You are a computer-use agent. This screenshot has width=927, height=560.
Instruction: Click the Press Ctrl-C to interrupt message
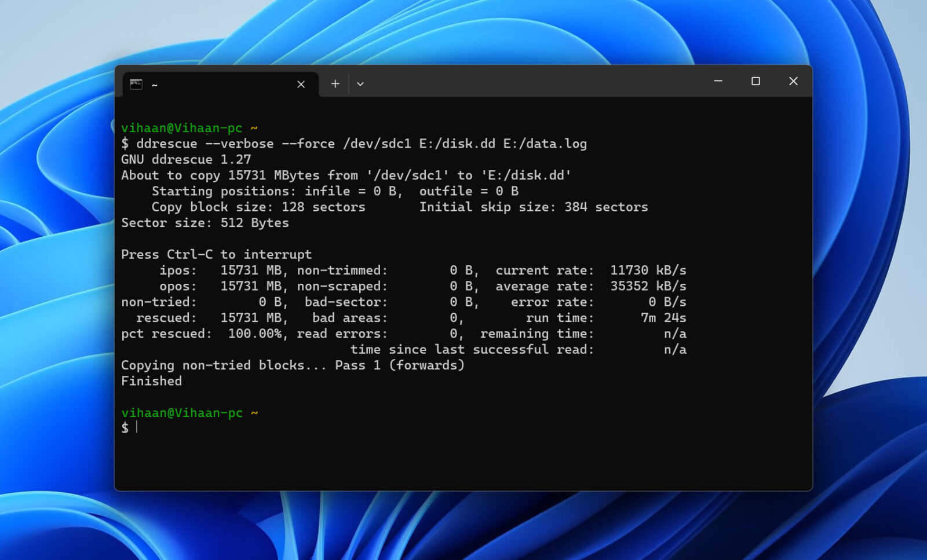[x=216, y=254]
